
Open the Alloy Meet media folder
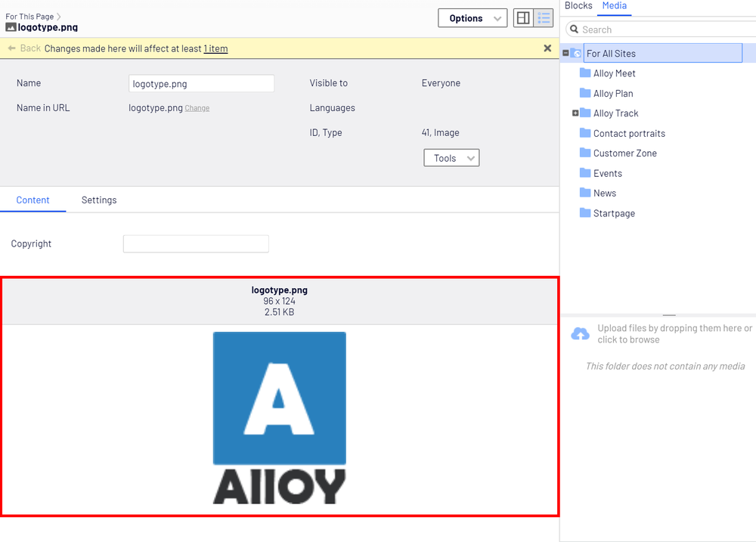pos(615,73)
